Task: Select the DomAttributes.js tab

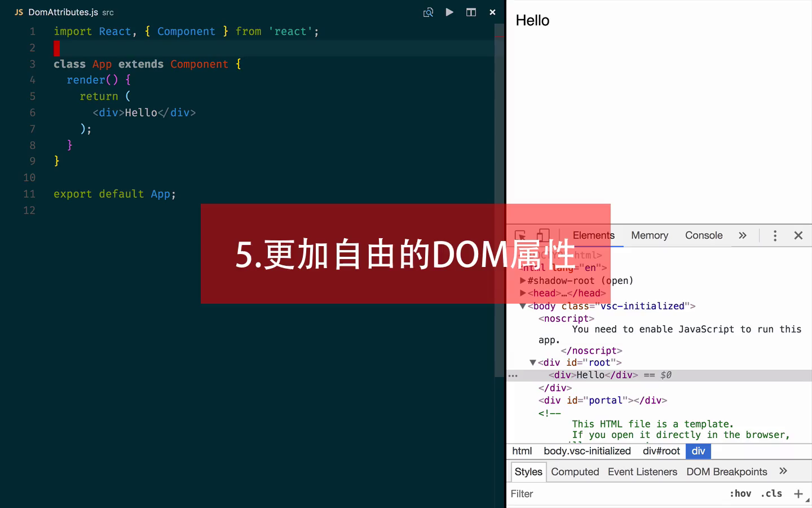Action: (64, 12)
